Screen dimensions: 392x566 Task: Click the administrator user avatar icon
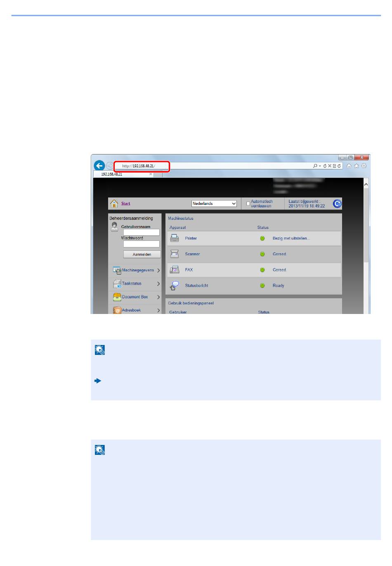click(115, 227)
